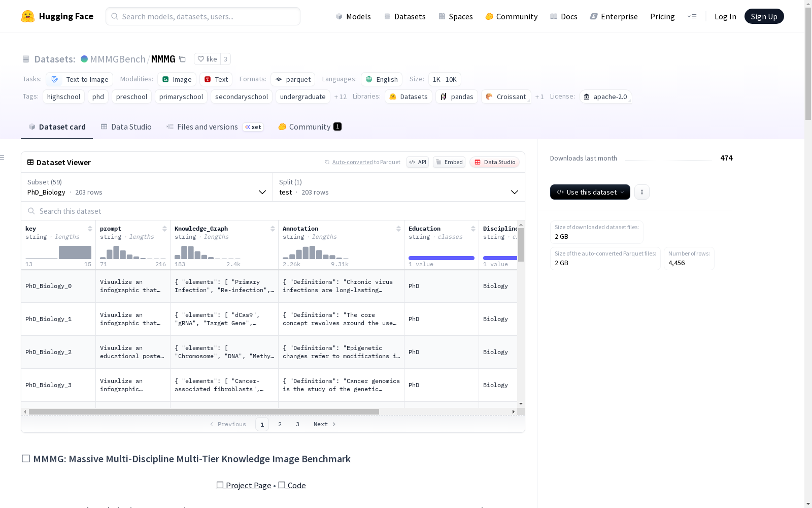Switch to the Data Studio tab
Screen dimensions: 812x508
click(x=126, y=127)
